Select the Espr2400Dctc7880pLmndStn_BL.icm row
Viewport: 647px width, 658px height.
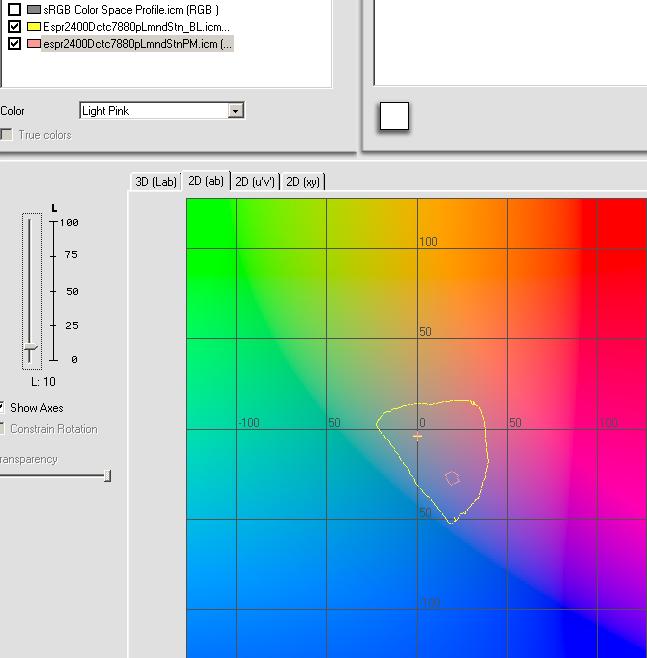(136, 26)
